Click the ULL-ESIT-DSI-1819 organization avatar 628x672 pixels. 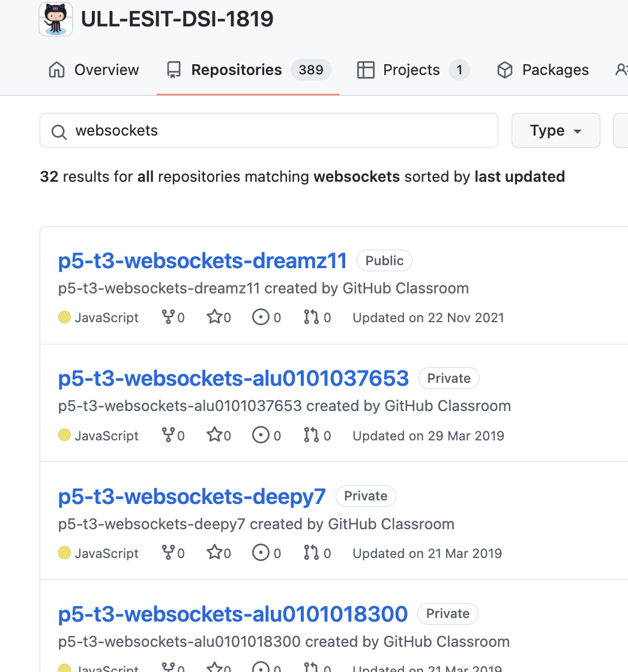(55, 19)
